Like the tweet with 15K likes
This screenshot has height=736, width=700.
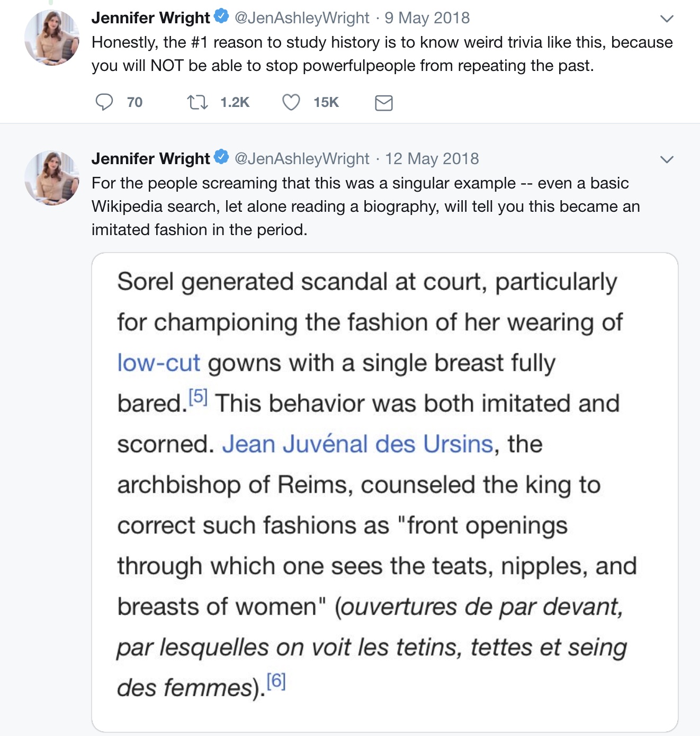coord(291,102)
